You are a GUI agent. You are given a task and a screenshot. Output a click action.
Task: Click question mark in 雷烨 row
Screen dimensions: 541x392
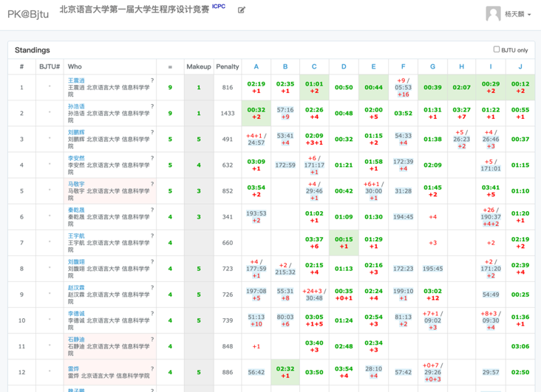click(152, 368)
